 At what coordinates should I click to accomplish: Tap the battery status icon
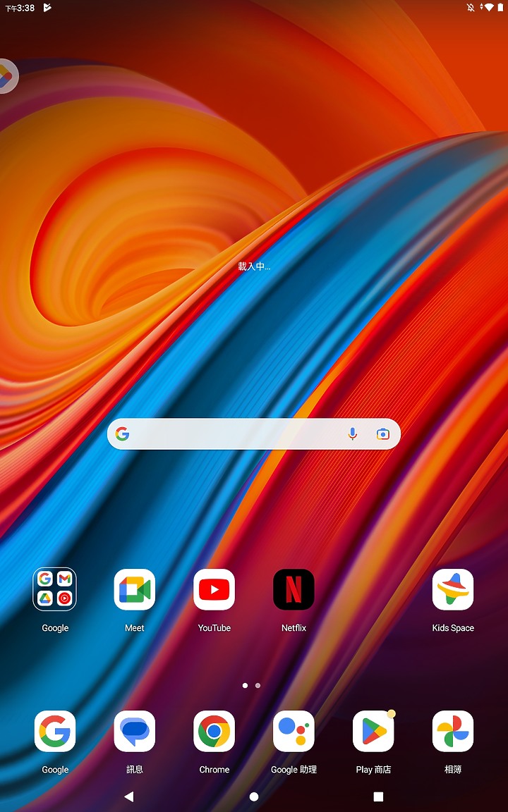(x=501, y=7)
